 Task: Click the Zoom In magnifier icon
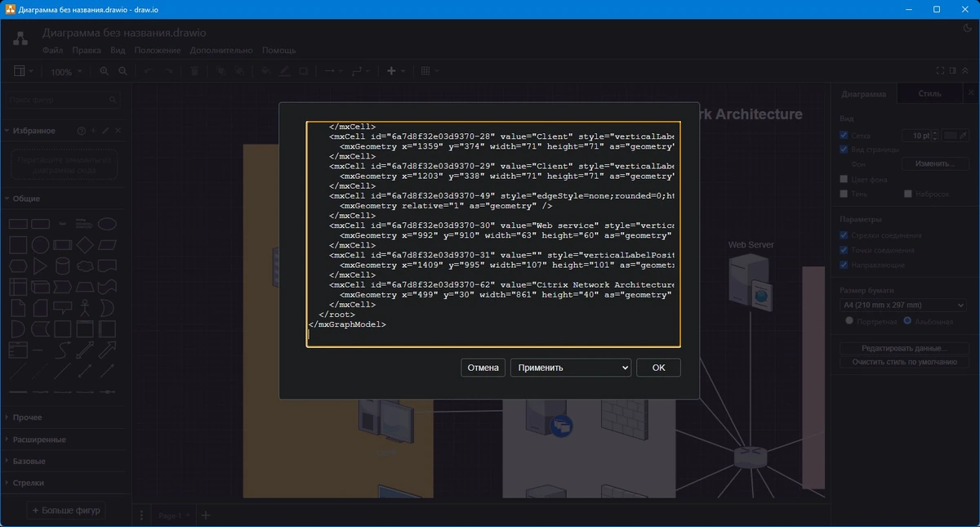104,72
